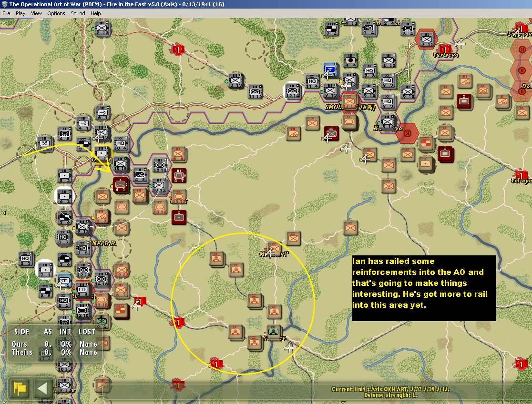The image size is (532, 404).
Task: Select the German HQ unit 10-4
Action: (x=121, y=144)
